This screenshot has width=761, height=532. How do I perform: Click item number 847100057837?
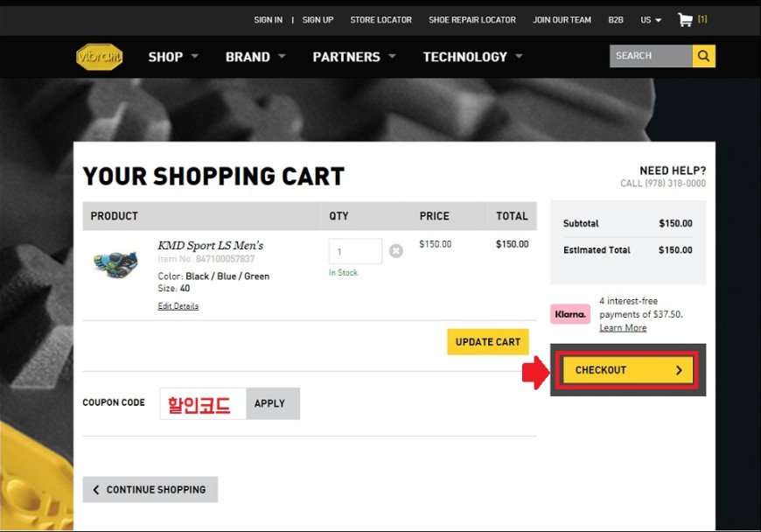225,259
